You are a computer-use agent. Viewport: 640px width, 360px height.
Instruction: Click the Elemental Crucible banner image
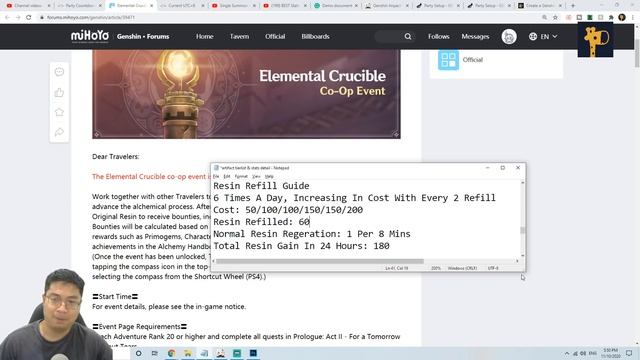point(246,94)
